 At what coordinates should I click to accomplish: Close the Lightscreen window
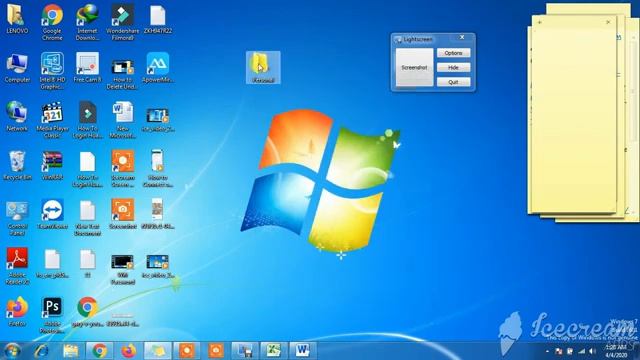tap(462, 37)
